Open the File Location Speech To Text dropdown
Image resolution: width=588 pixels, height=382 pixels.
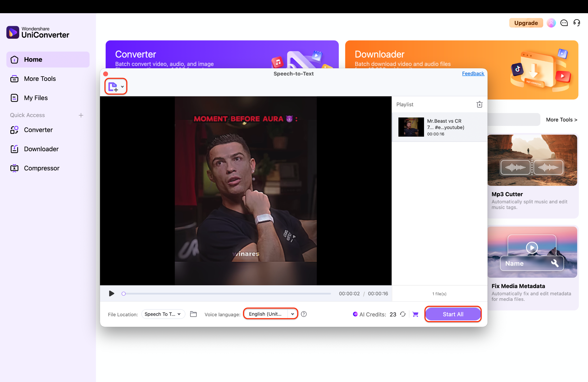click(163, 314)
